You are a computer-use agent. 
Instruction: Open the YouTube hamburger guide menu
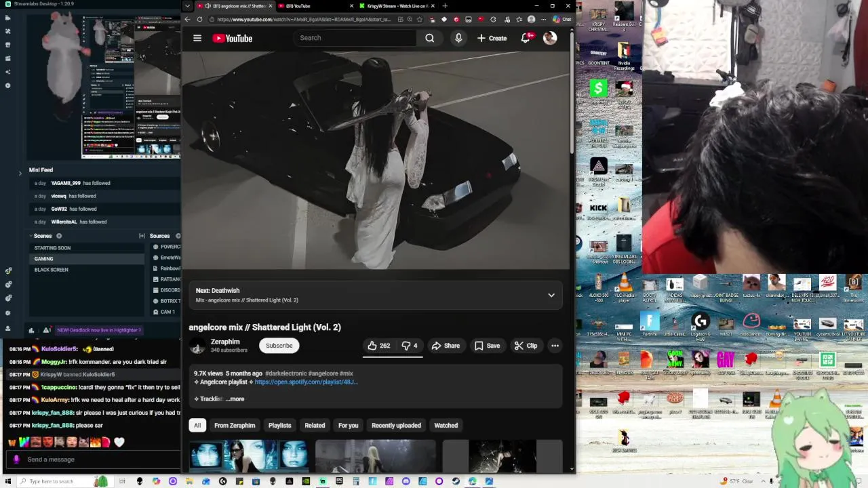click(197, 39)
